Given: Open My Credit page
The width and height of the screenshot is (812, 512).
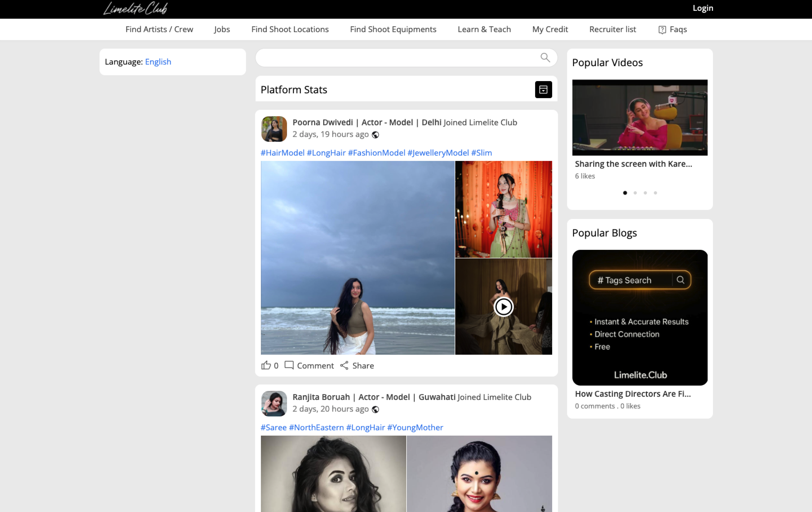Looking at the screenshot, I should pyautogui.click(x=550, y=29).
